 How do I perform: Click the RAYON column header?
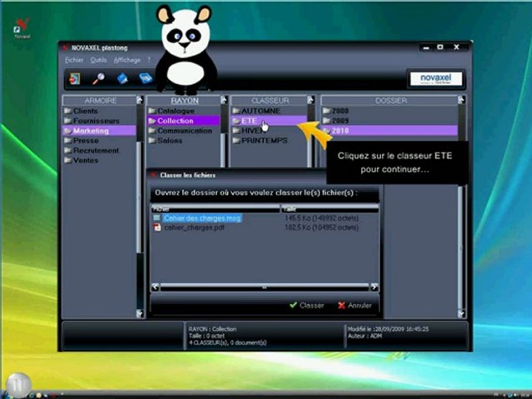[x=184, y=100]
